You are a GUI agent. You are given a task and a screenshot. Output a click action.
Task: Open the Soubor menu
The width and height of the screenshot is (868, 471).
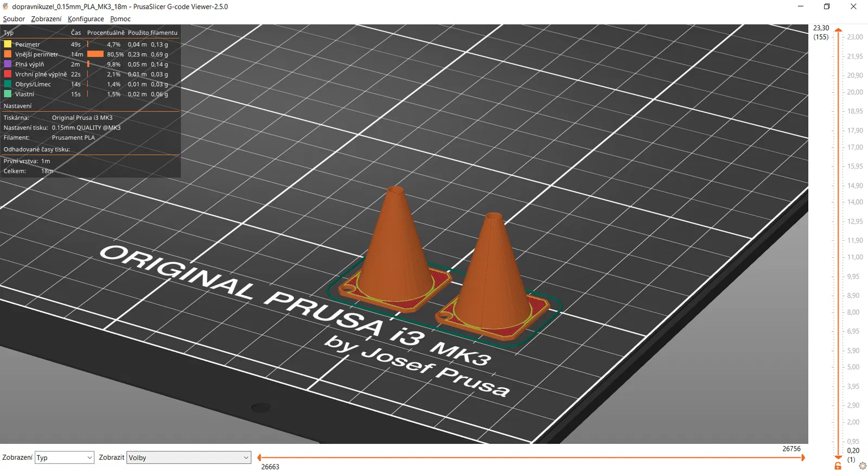click(x=14, y=19)
